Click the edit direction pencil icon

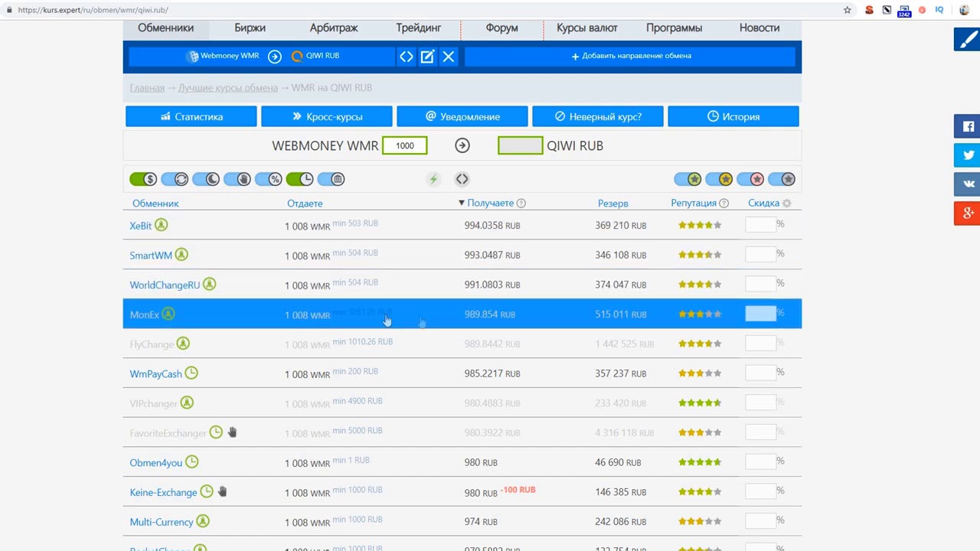tap(427, 56)
